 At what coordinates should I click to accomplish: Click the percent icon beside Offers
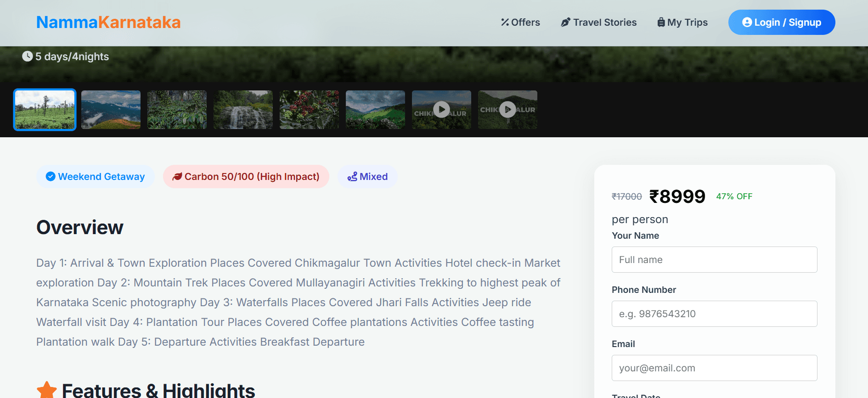click(x=505, y=22)
